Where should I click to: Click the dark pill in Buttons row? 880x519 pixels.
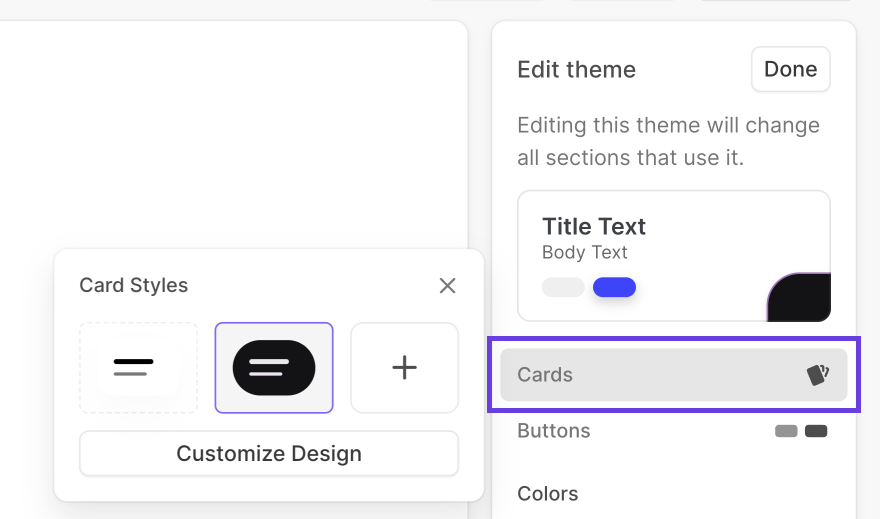(816, 431)
